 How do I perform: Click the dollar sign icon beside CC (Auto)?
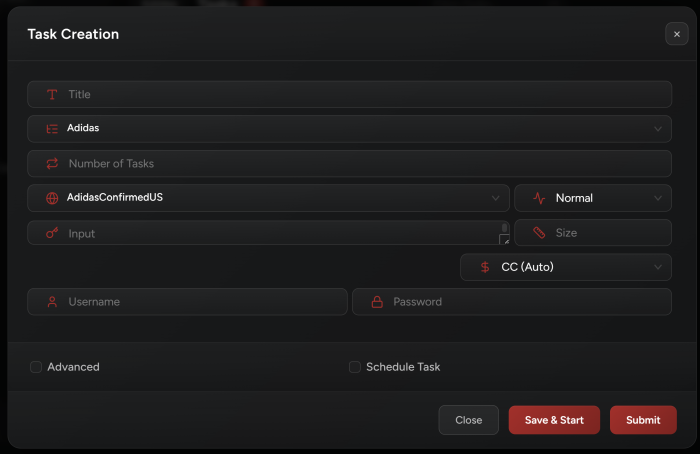[485, 267]
